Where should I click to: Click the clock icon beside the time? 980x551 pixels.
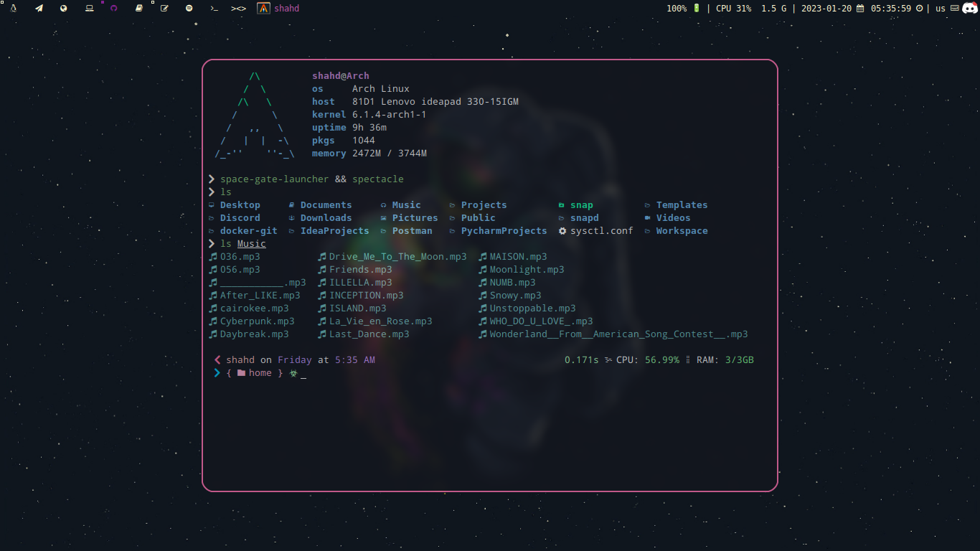(x=919, y=9)
